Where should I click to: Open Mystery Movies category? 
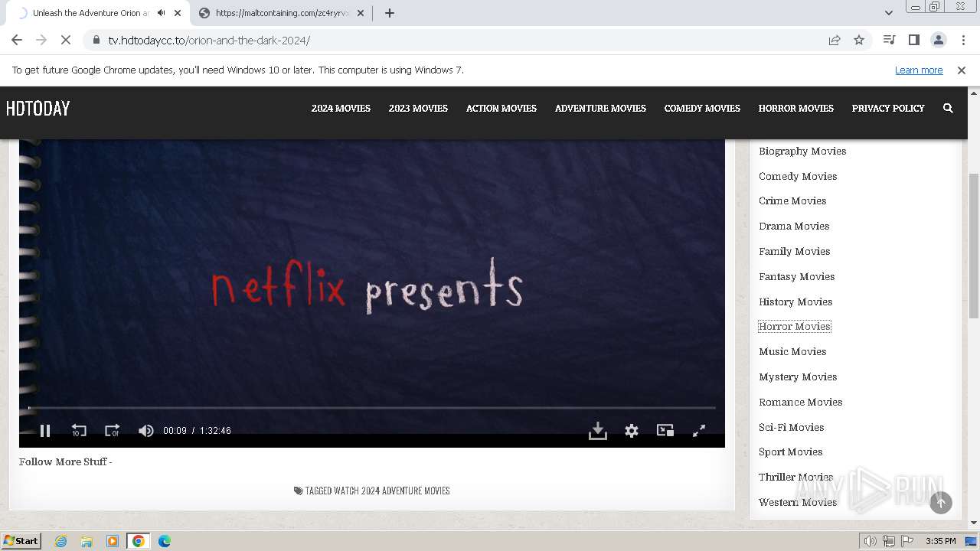[x=798, y=377]
